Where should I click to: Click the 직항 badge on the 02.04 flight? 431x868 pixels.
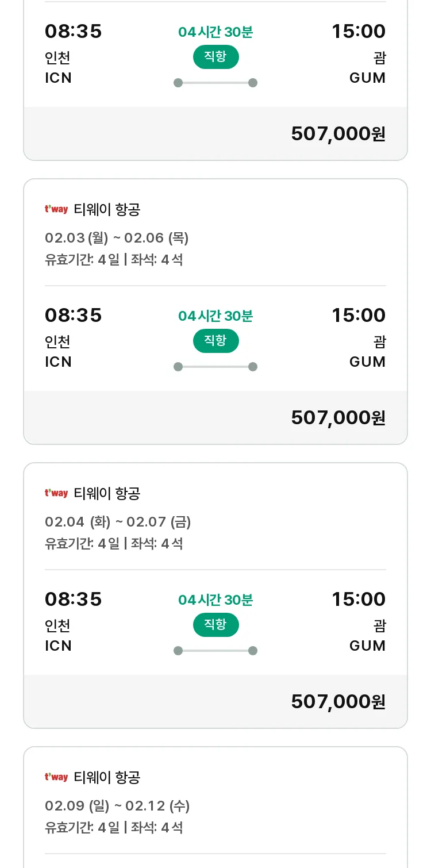[215, 625]
